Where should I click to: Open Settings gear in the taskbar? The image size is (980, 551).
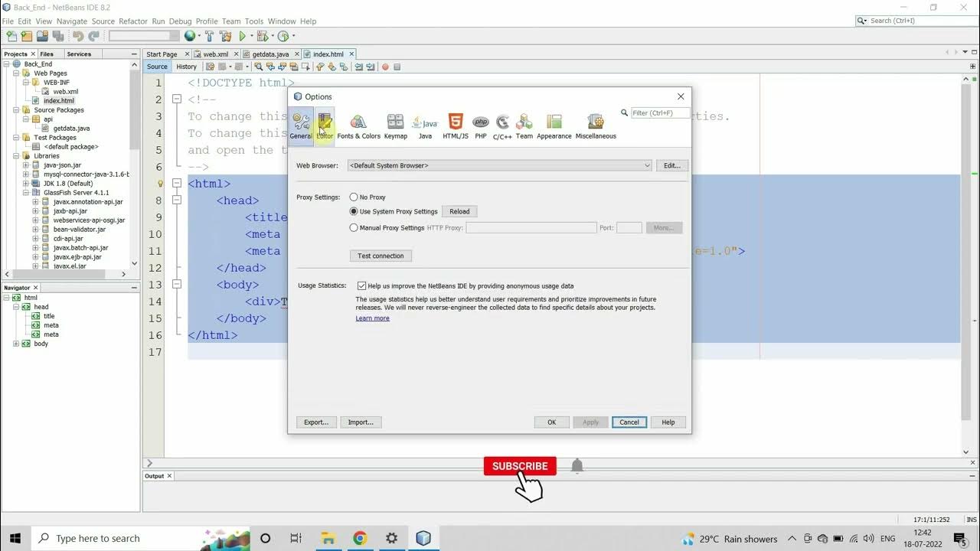point(391,538)
